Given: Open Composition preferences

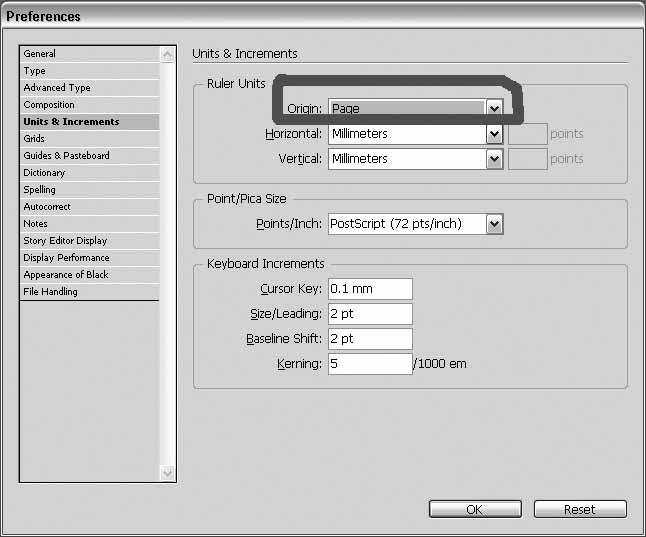Looking at the screenshot, I should 89,105.
